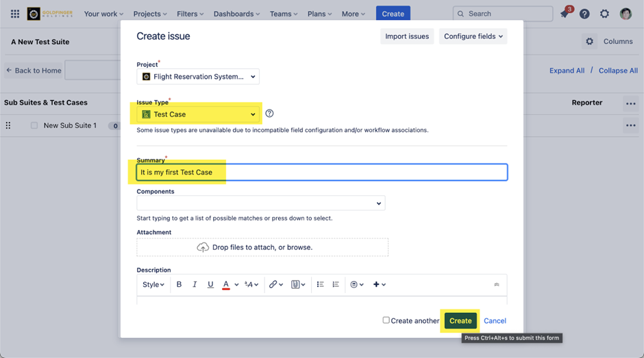Select the New Sub Suite 1 checkbox
This screenshot has height=358, width=644.
tap(34, 126)
